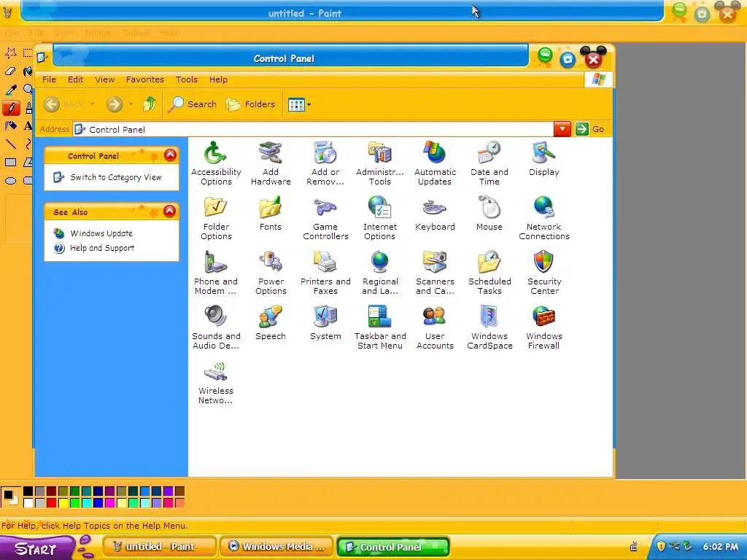Open Regional and Language Options icon

click(379, 273)
